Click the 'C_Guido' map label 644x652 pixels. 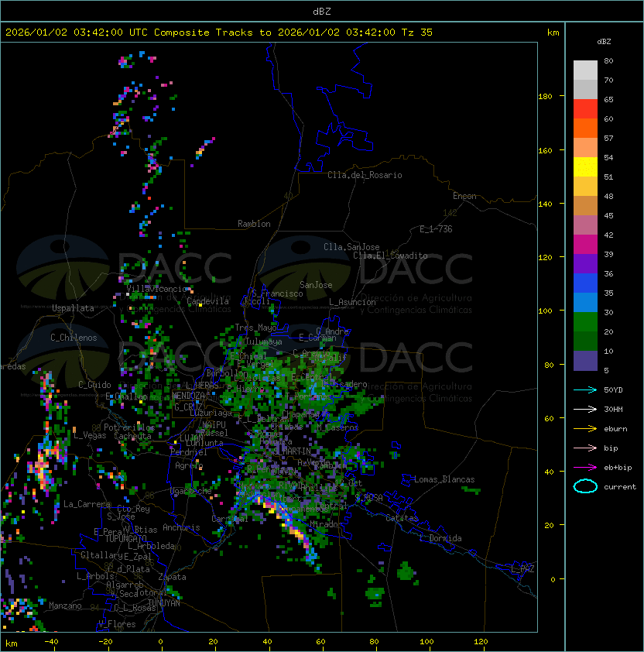click(x=94, y=385)
